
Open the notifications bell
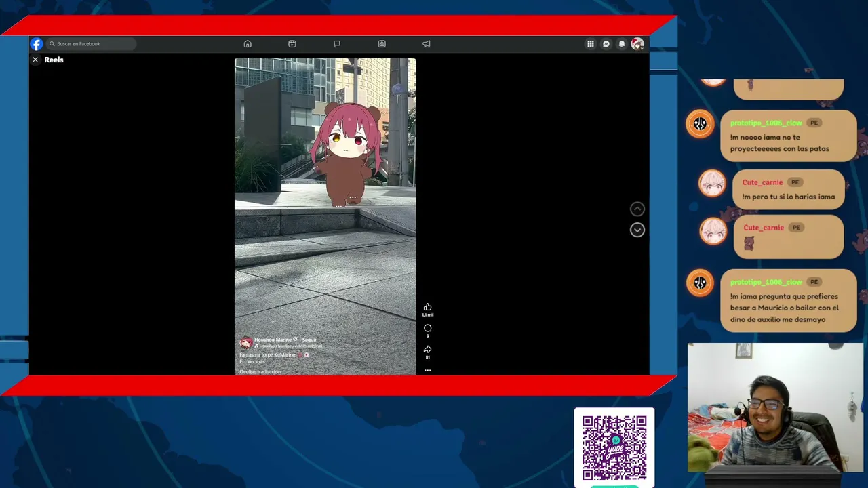pyautogui.click(x=622, y=44)
